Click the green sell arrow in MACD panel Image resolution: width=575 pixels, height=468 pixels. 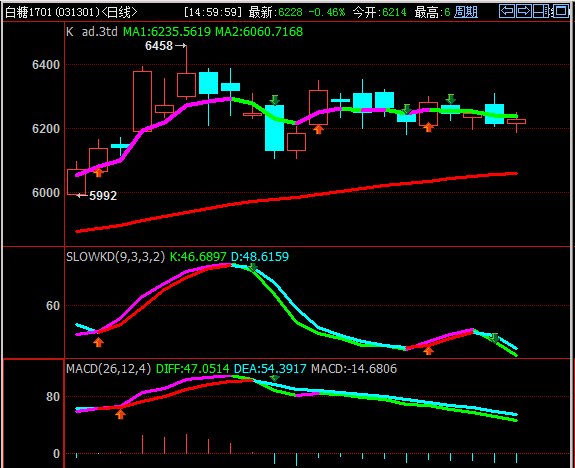click(x=274, y=378)
